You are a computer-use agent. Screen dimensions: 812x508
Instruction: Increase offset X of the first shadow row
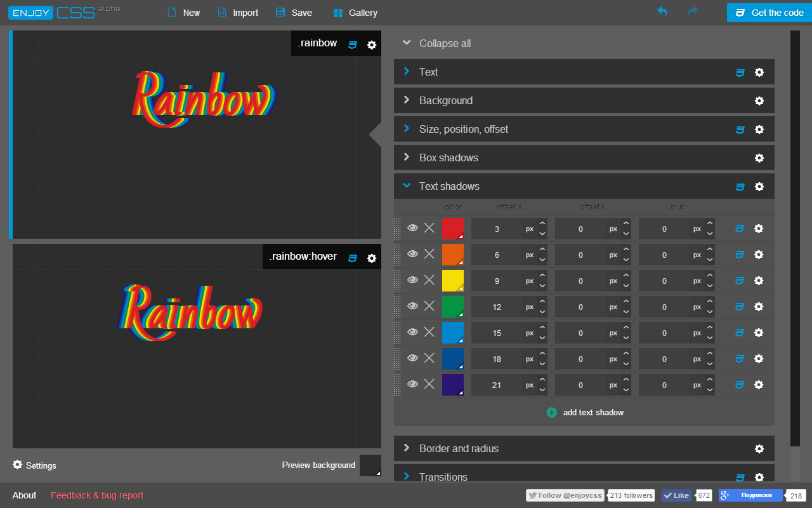[542, 224]
